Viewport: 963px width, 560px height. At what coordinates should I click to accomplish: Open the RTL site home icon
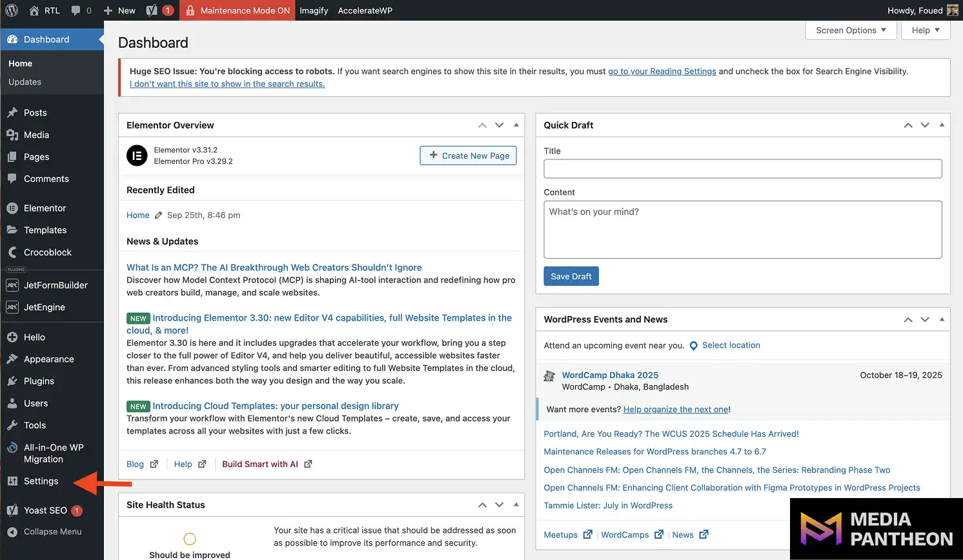(34, 10)
